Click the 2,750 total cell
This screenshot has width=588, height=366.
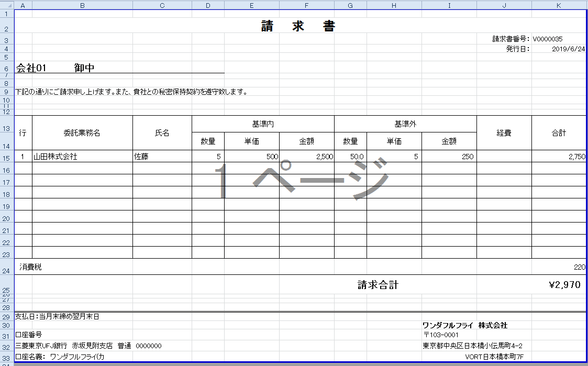click(x=559, y=157)
